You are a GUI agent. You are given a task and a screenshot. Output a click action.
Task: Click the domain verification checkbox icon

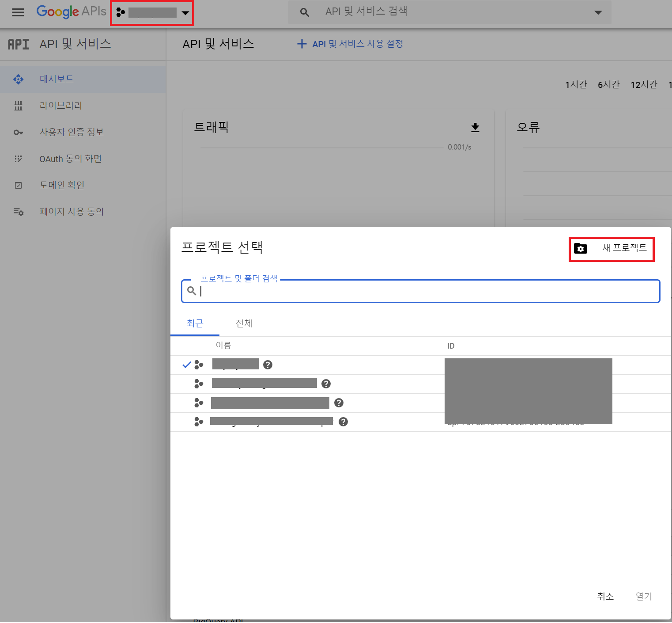click(18, 186)
